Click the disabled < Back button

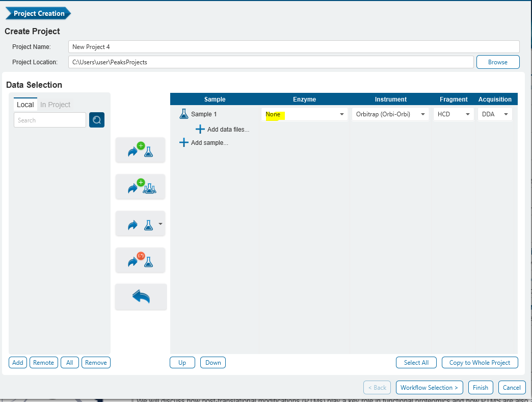[377, 387]
